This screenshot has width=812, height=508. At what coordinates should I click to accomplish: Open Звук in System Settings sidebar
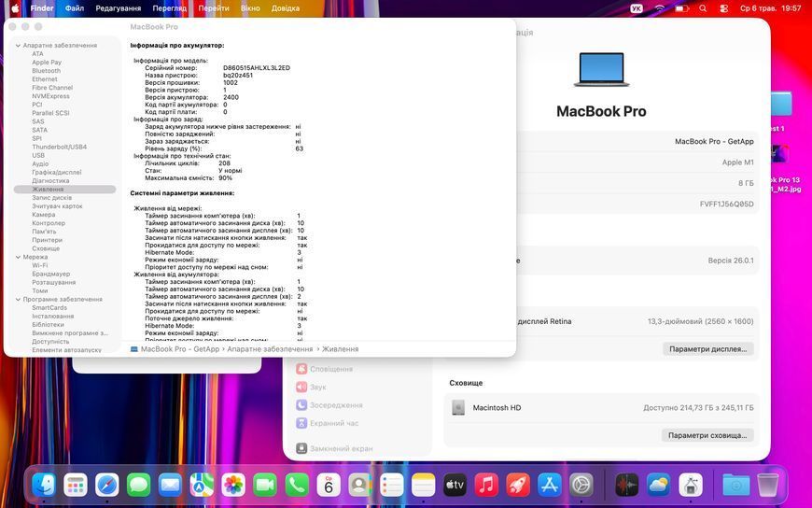coord(311,388)
